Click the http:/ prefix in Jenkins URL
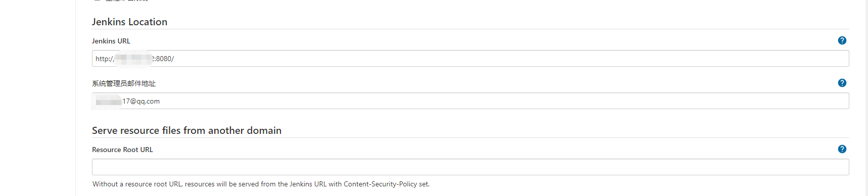This screenshot has width=868, height=196. tap(105, 59)
